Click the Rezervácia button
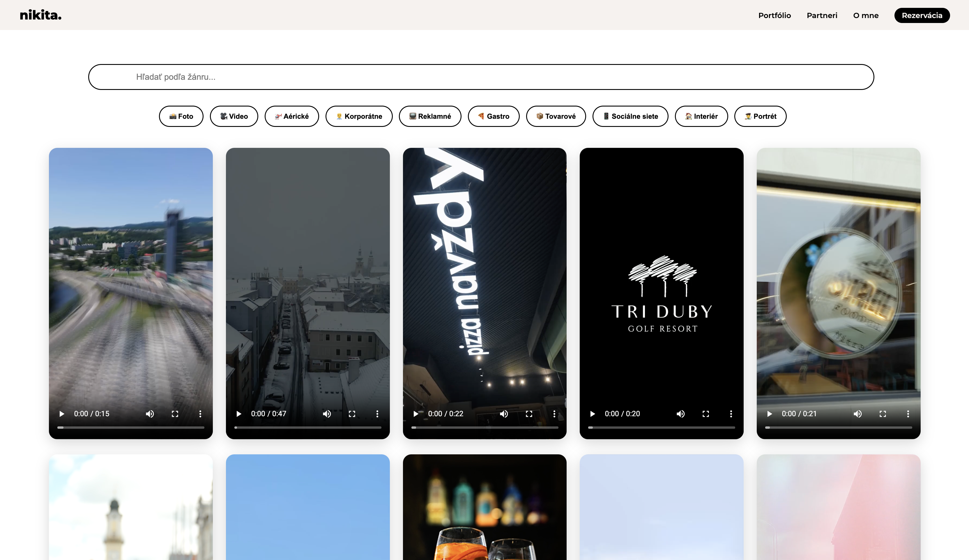The image size is (969, 560). click(922, 15)
